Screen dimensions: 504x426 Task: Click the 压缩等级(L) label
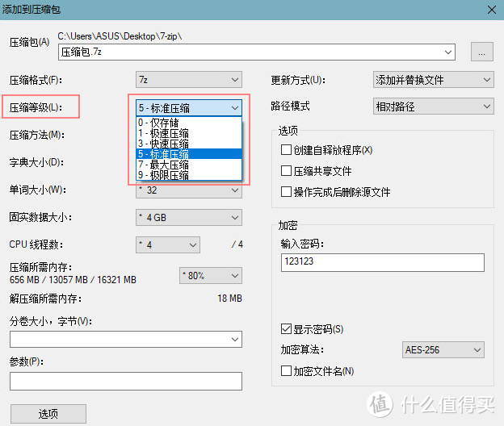(36, 107)
